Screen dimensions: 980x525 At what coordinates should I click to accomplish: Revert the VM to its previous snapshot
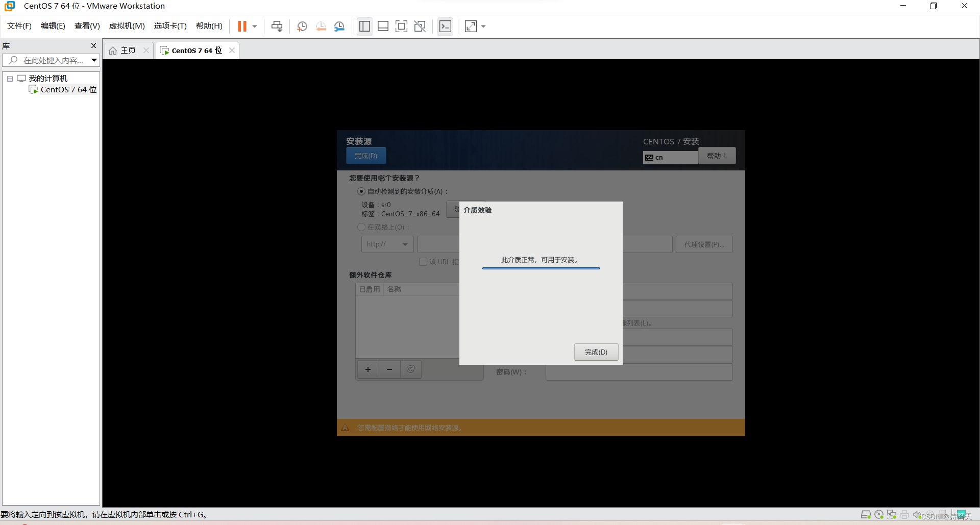[x=321, y=27]
